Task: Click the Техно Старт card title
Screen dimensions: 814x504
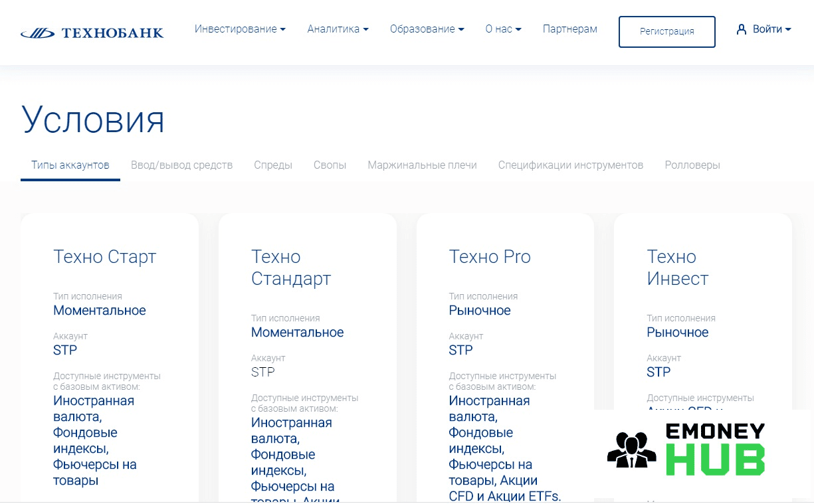Action: tap(104, 257)
